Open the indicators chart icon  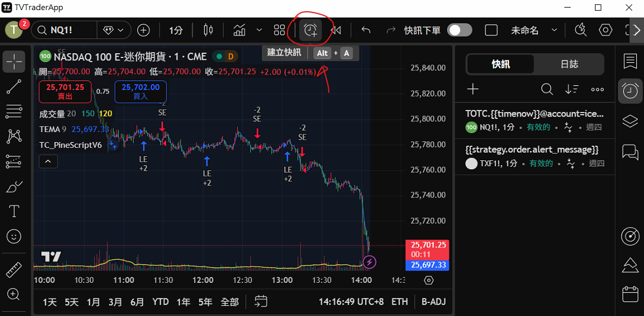click(240, 30)
